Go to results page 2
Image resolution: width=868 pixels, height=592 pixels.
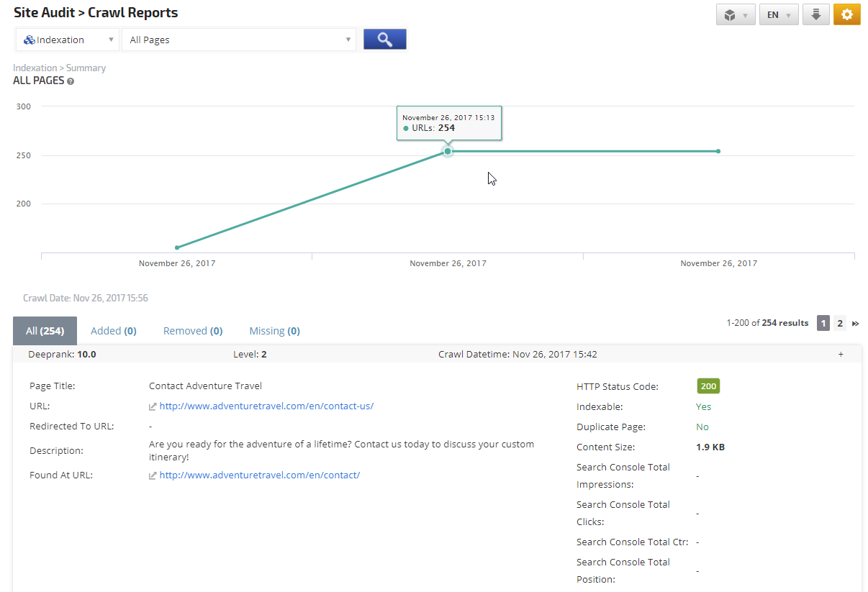[x=839, y=324]
